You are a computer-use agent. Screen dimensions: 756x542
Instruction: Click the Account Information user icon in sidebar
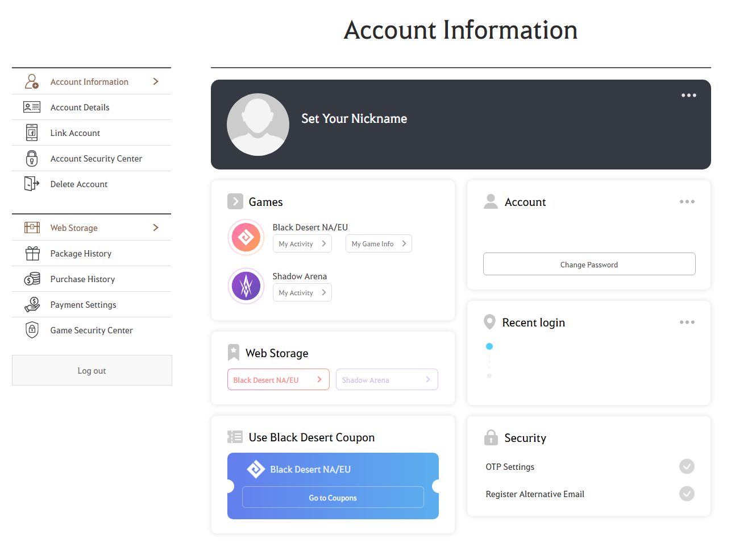tap(32, 81)
